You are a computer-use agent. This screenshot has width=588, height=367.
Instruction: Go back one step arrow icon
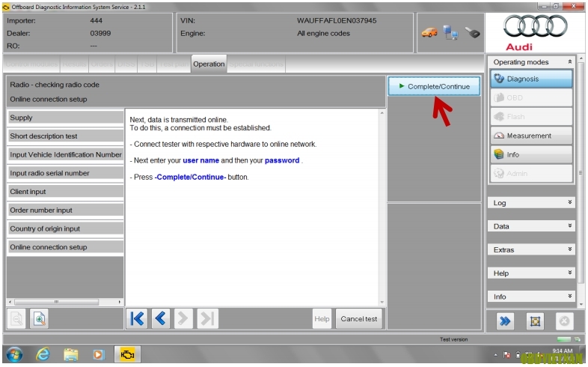[161, 318]
